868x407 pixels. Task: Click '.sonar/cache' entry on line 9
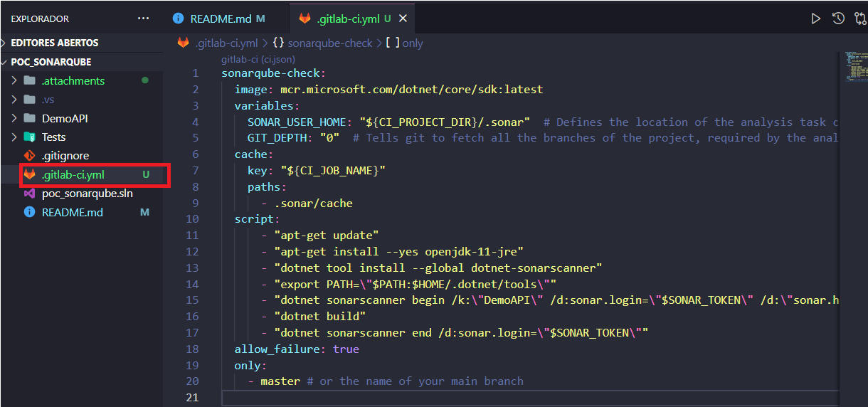313,203
